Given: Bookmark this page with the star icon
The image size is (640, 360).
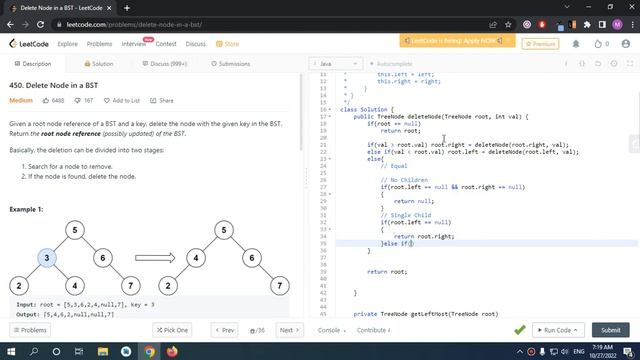Looking at the screenshot, I should (508, 24).
